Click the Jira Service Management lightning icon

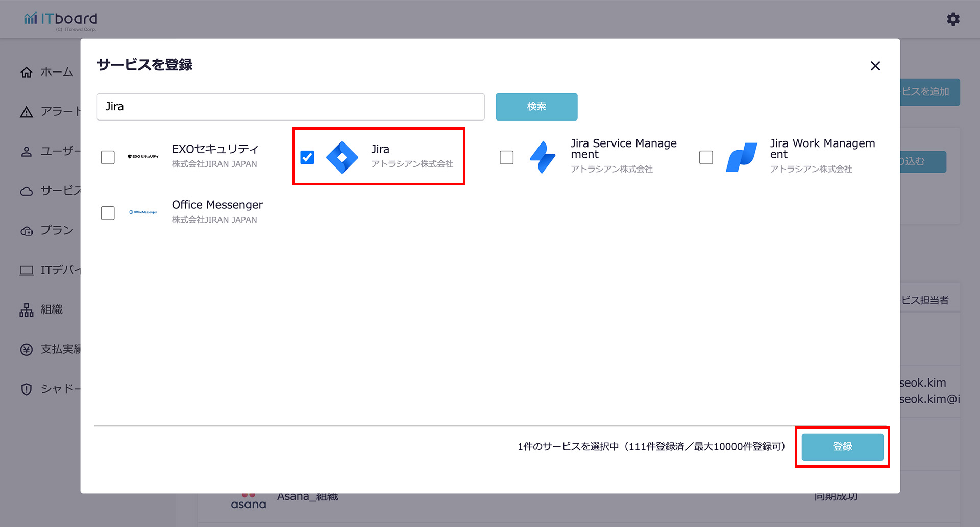click(x=542, y=157)
